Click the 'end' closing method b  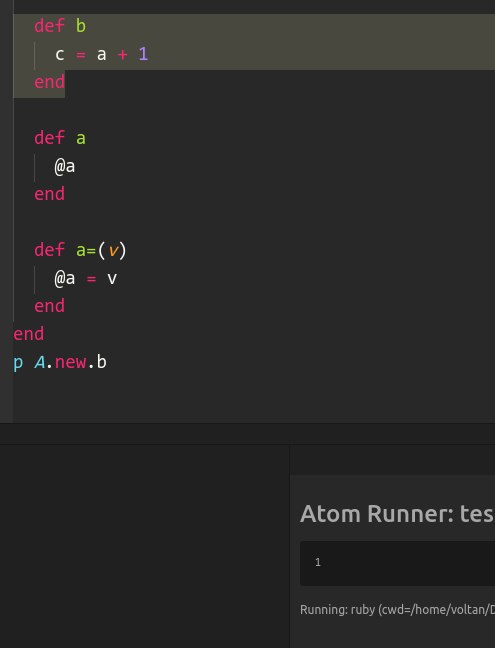[50, 82]
